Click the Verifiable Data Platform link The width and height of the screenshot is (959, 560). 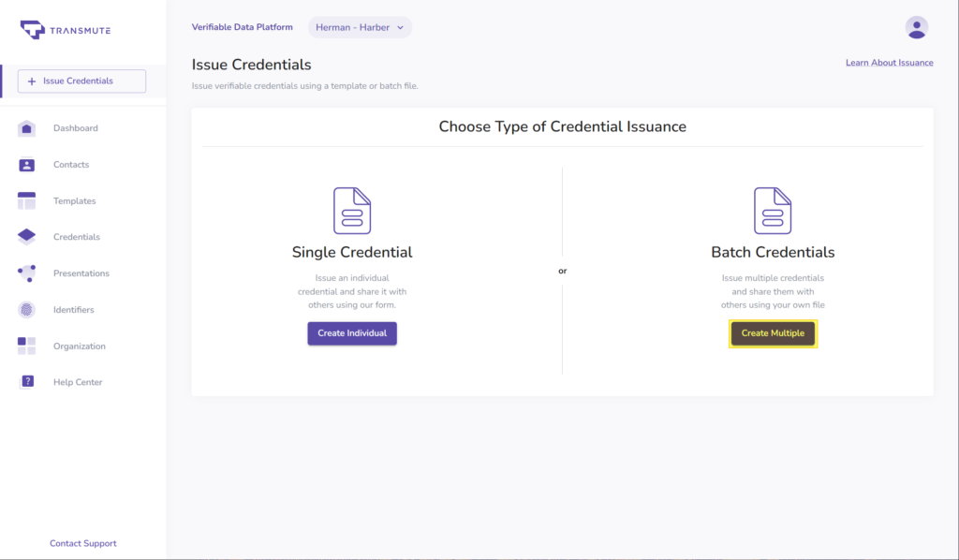click(243, 27)
